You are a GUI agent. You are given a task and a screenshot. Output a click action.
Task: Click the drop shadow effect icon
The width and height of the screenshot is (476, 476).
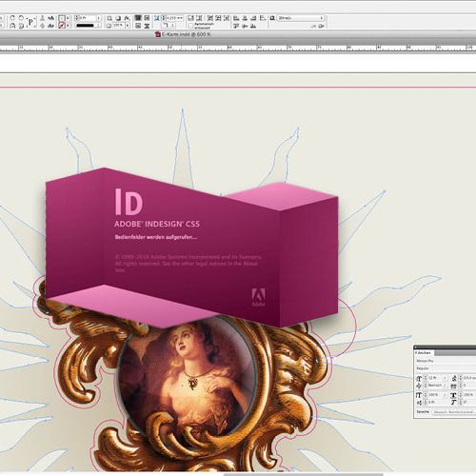[x=118, y=18]
